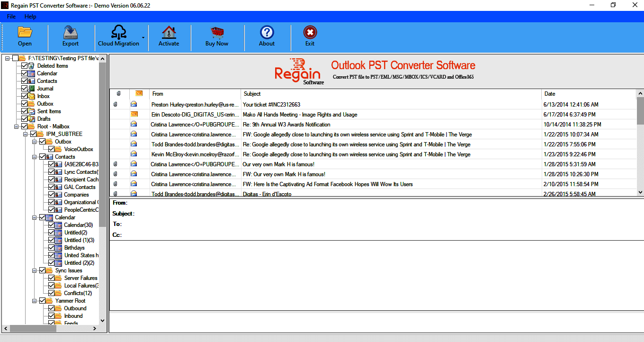Screen dimensions: 644x342
Task: Click the Birthdays calendar icon
Action: [x=59, y=248]
